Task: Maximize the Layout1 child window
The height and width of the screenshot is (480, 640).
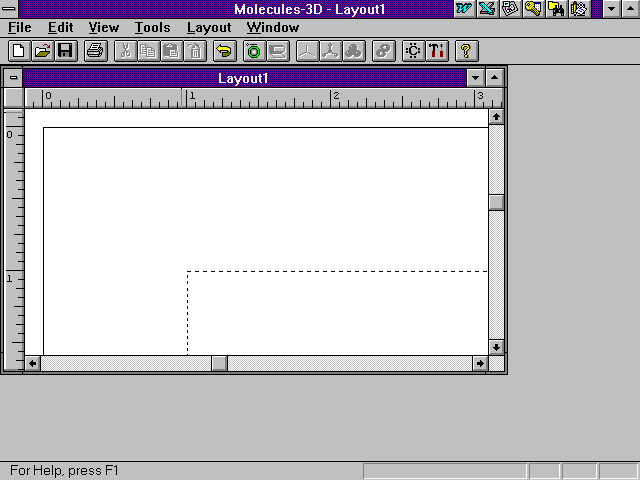Action: pyautogui.click(x=494, y=78)
